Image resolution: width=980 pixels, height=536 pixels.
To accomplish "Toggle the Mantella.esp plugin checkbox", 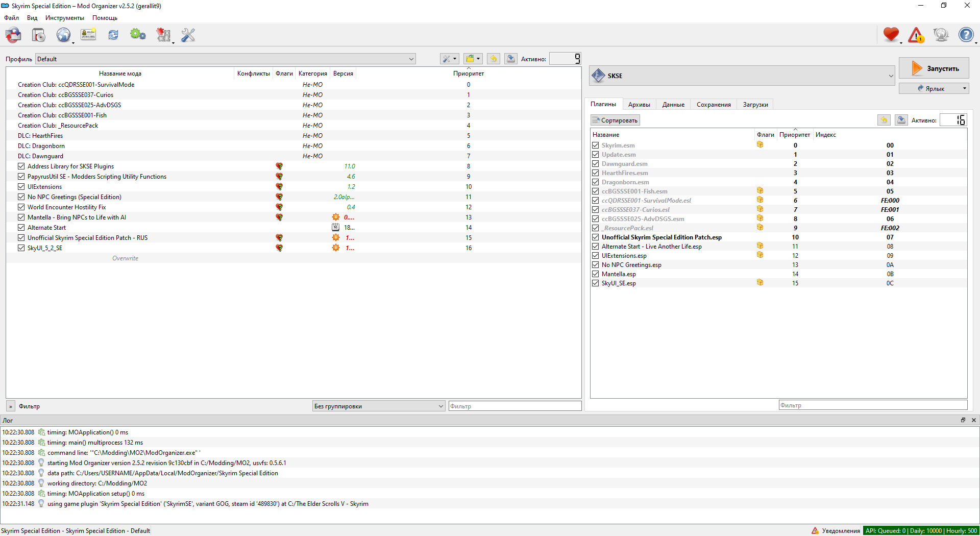I will pyautogui.click(x=595, y=274).
